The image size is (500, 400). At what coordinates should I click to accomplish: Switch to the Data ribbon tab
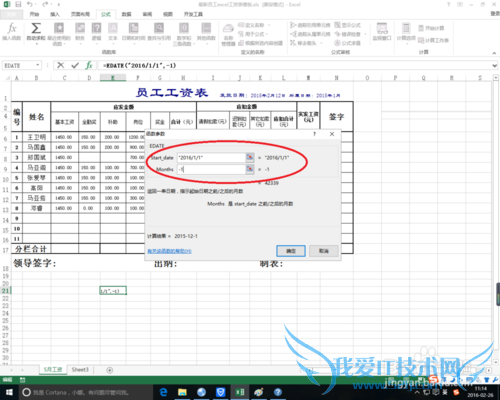[126, 14]
